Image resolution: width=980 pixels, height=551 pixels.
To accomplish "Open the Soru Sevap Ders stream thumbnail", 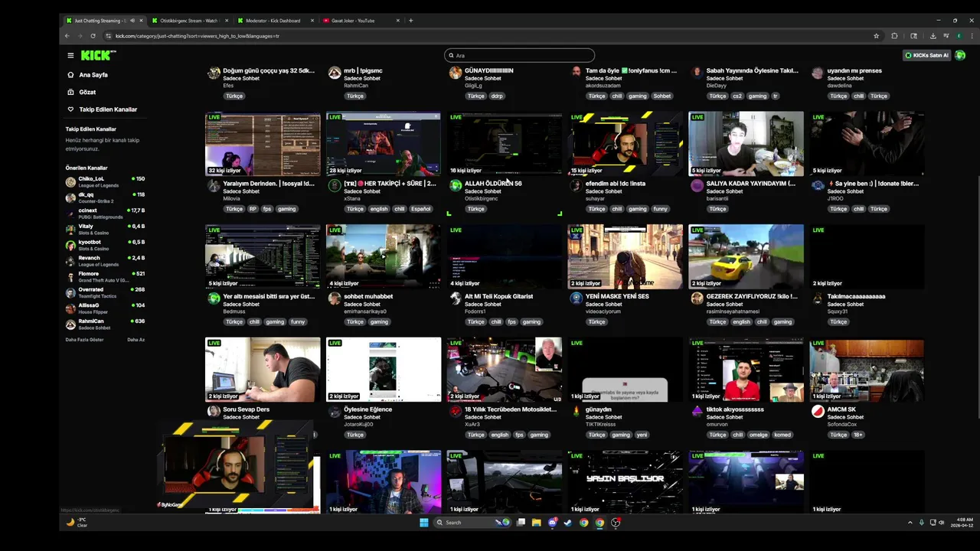I will click(263, 370).
